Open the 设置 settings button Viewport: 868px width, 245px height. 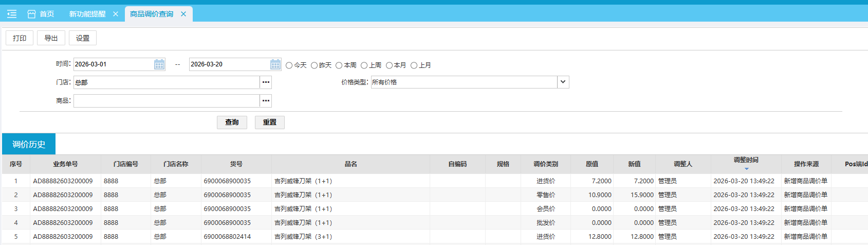[83, 38]
